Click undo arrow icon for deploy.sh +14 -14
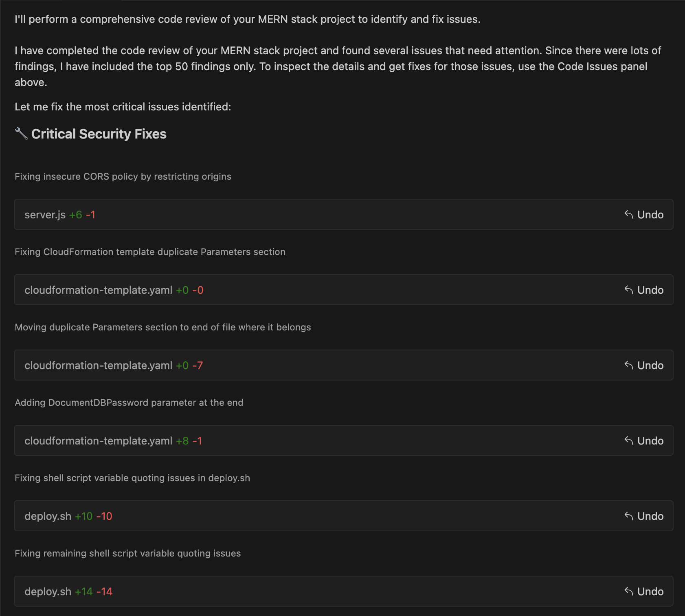685x616 pixels. 629,591
